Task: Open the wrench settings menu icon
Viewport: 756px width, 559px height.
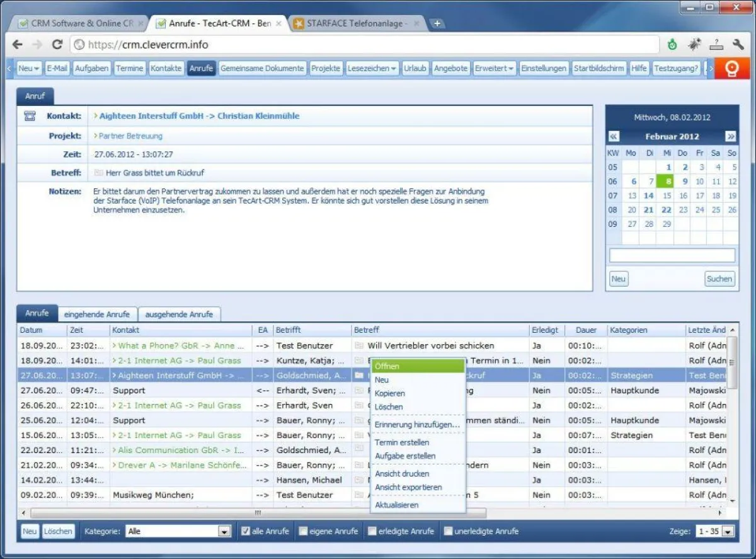Action: [x=738, y=45]
